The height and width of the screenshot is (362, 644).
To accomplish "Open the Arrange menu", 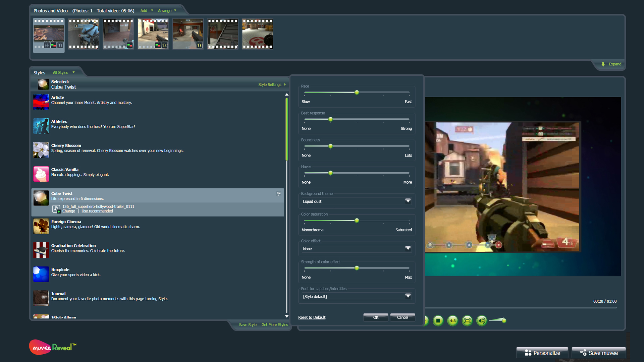I will (x=167, y=10).
